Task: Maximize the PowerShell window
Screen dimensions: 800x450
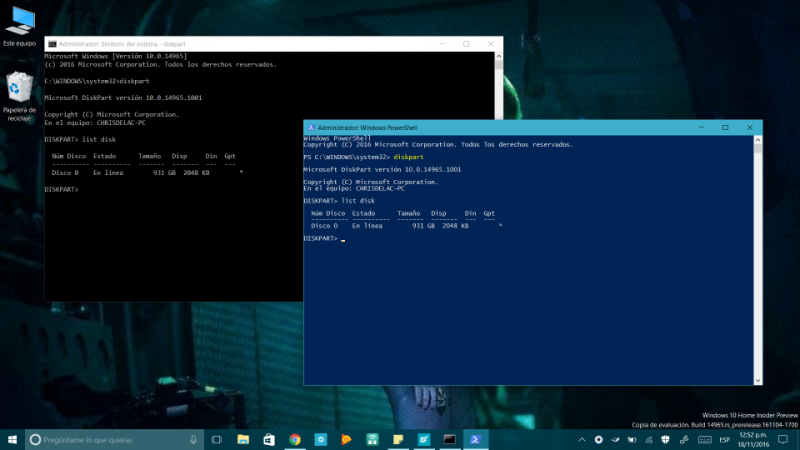Action: 725,128
